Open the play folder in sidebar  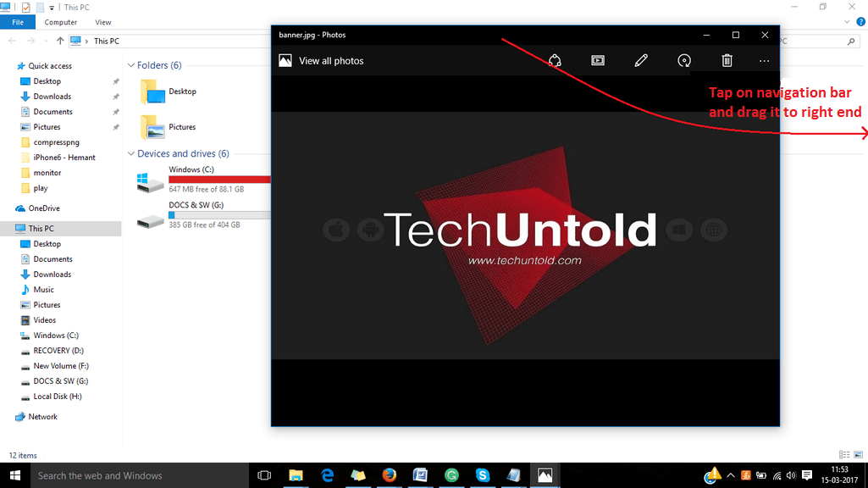tap(35, 188)
